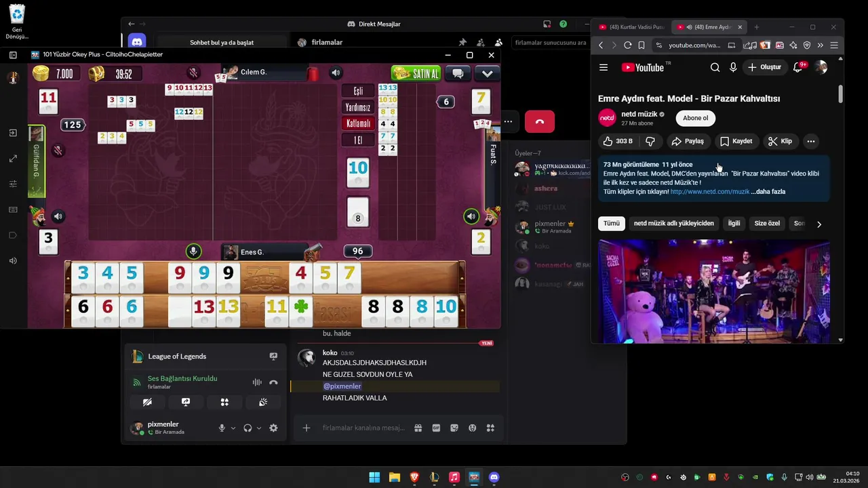Open YouTube notifications bell
This screenshot has height=488, width=868.
pyautogui.click(x=798, y=67)
